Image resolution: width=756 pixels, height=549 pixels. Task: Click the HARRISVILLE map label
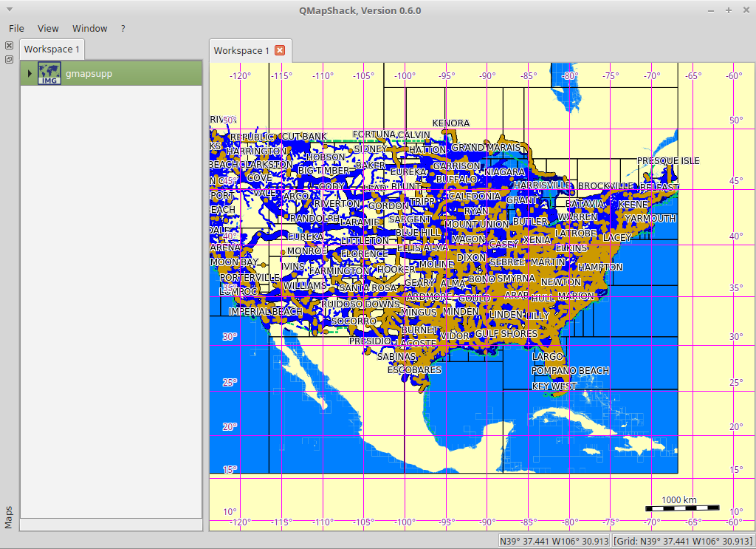point(543,185)
